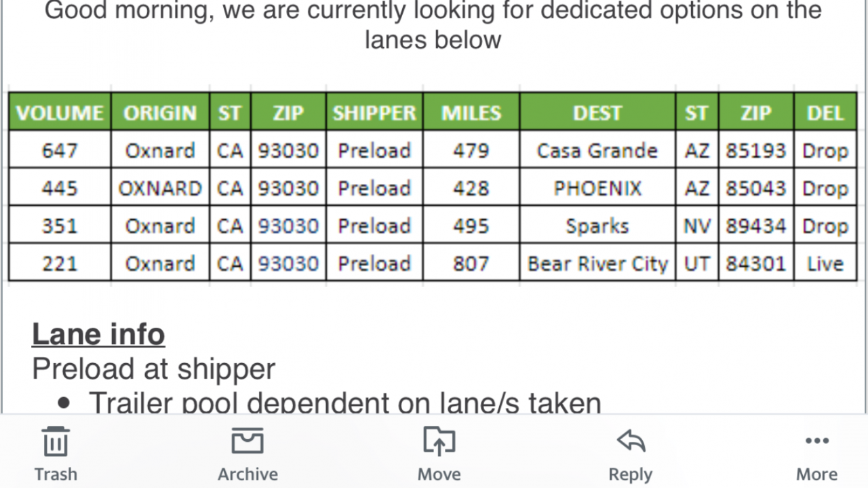Click the SHIPPER column header
This screenshot has width=868, height=488.
click(x=374, y=113)
